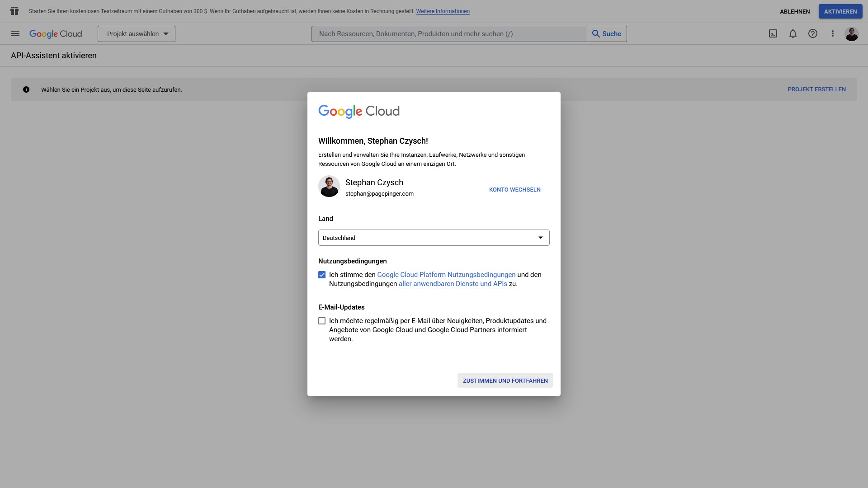Click the Willkommen, Stephan Czysch! heading
Viewport: 868px width, 488px height.
pos(373,141)
